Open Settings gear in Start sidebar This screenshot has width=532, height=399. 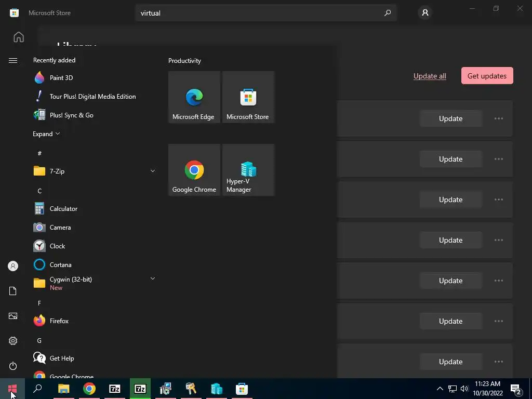(13, 341)
